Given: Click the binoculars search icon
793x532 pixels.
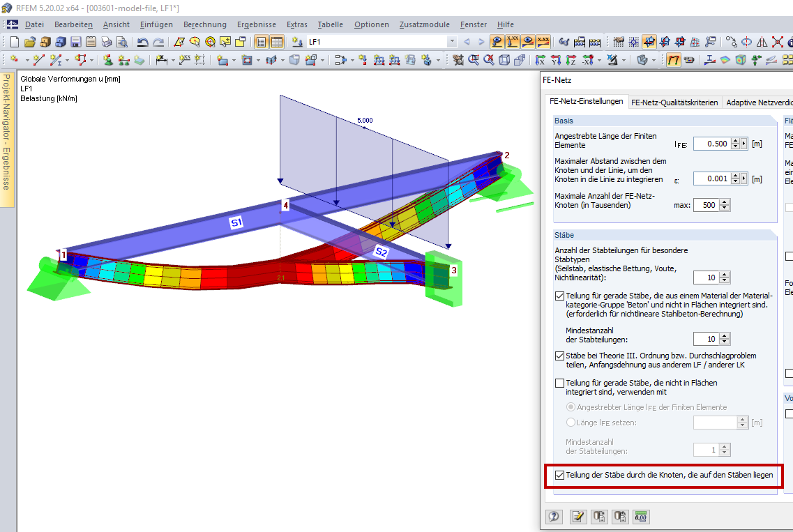Looking at the screenshot, I should (564, 42).
